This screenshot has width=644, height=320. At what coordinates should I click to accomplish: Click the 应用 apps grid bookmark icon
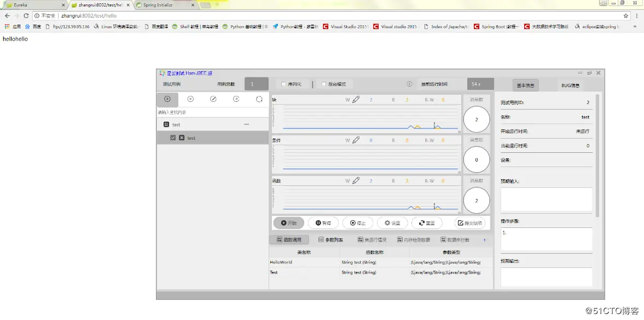(7, 26)
